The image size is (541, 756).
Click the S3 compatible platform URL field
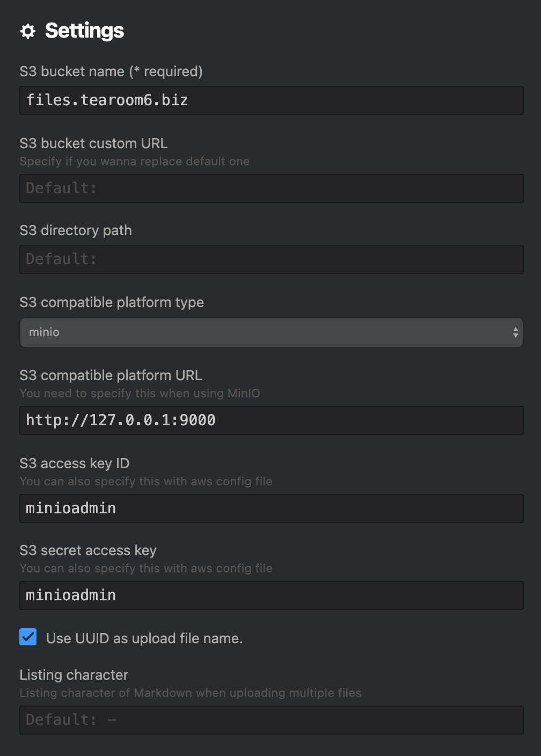[x=272, y=420]
